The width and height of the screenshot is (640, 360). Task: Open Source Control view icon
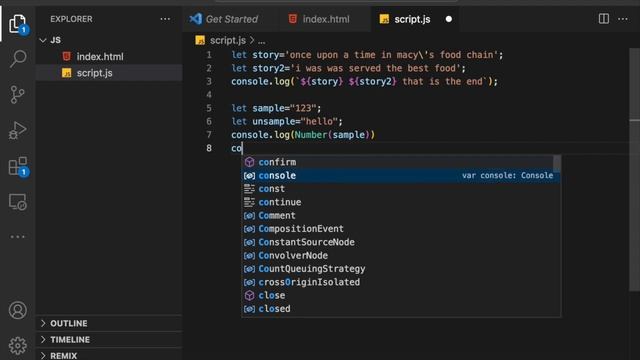click(x=18, y=95)
